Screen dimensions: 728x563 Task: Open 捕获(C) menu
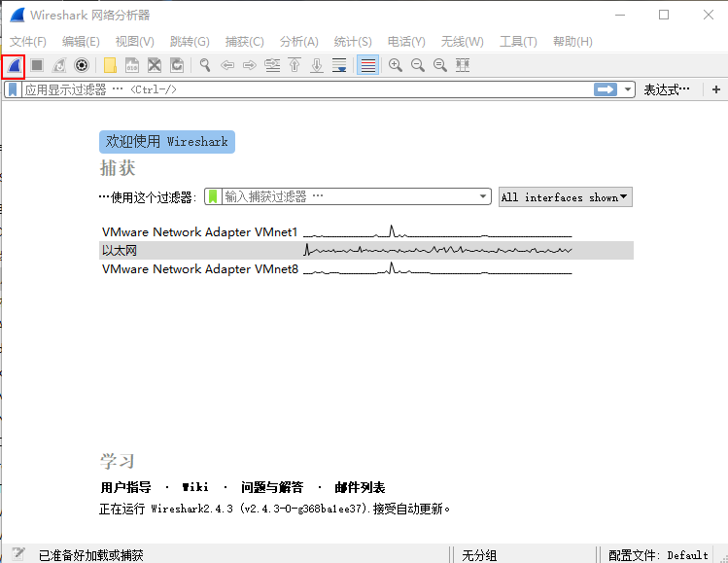coord(244,42)
